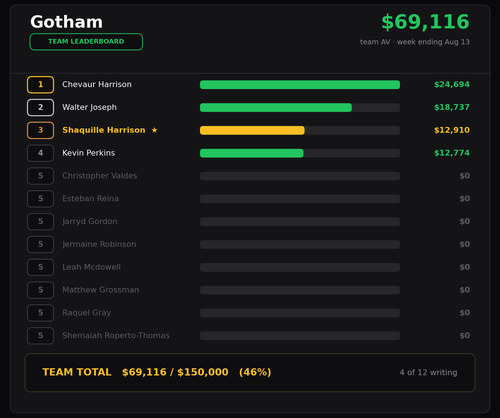Click Raquel Gray's empty progress bar

(x=300, y=313)
